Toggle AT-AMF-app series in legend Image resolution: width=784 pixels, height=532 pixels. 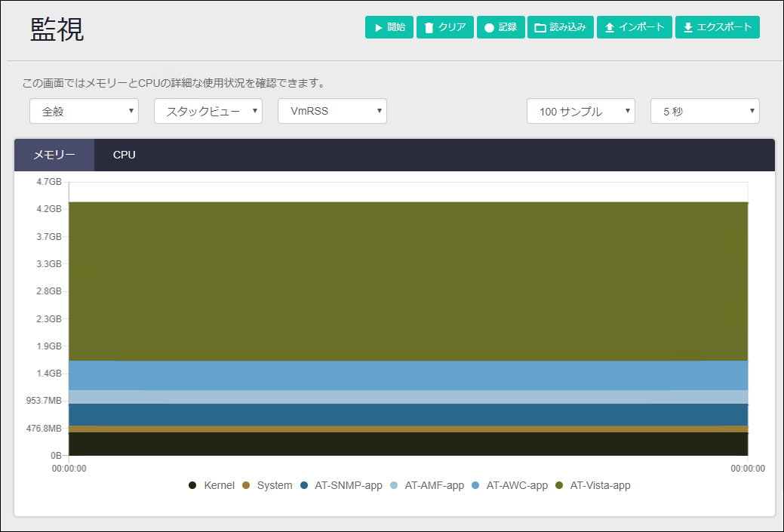coord(427,485)
